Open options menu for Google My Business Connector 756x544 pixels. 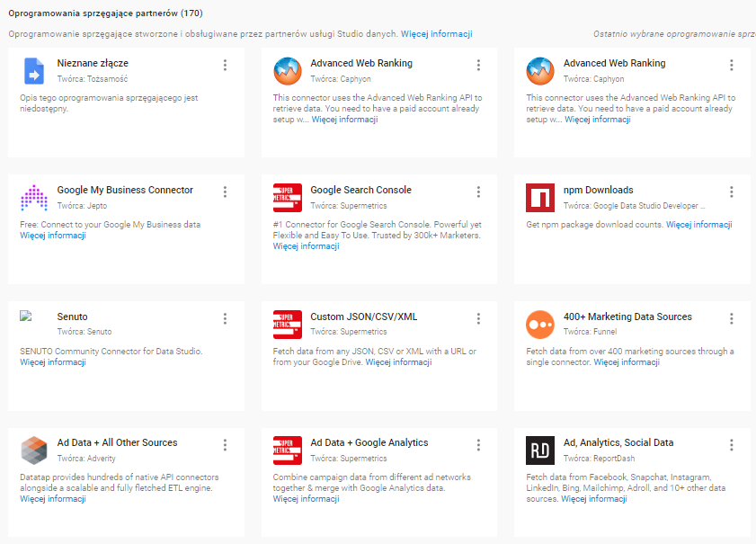point(225,192)
